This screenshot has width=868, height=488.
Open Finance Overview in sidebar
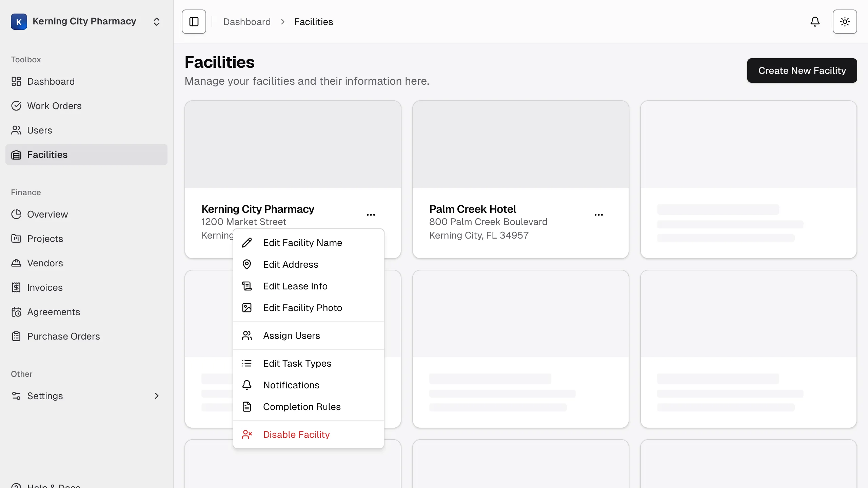coord(86,214)
